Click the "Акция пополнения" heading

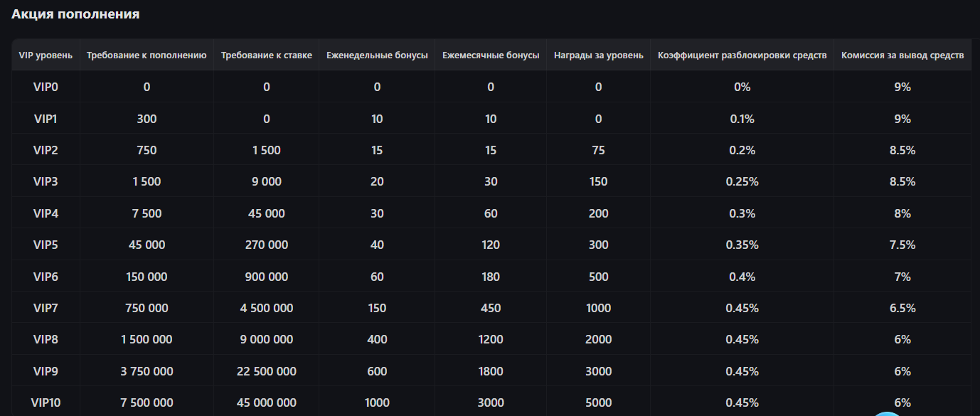pyautogui.click(x=75, y=14)
